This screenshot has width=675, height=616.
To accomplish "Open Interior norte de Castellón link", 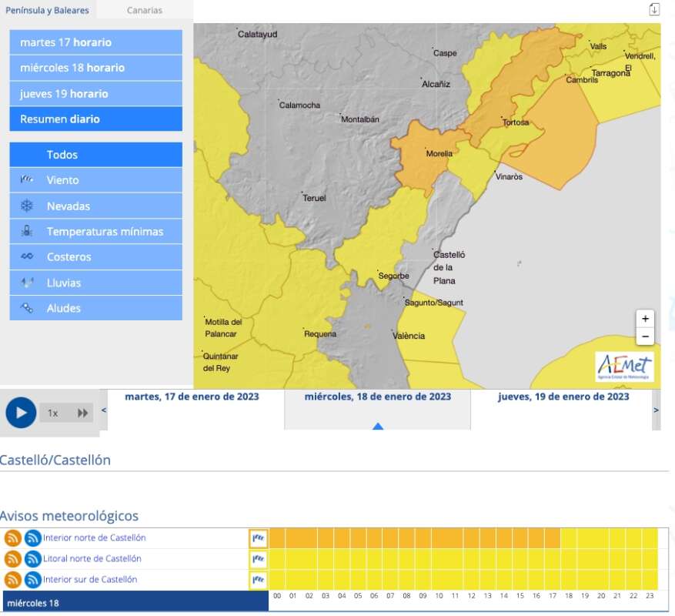I will point(94,538).
